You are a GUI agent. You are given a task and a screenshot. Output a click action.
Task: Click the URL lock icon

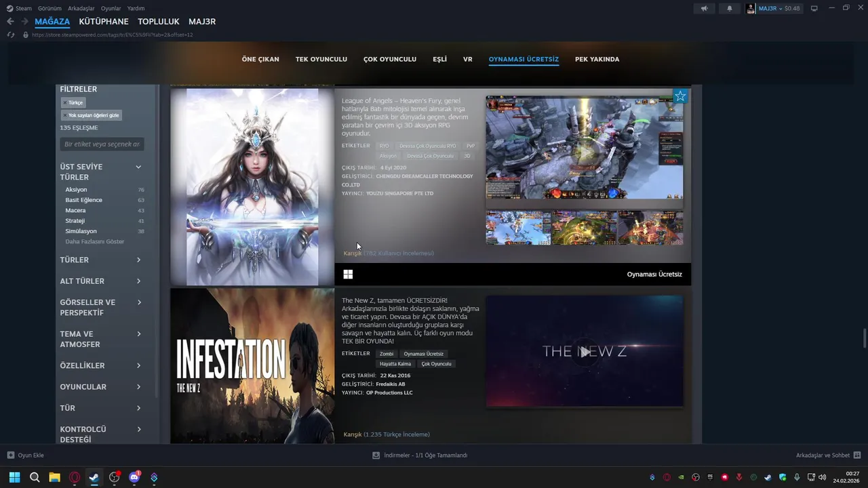click(26, 35)
